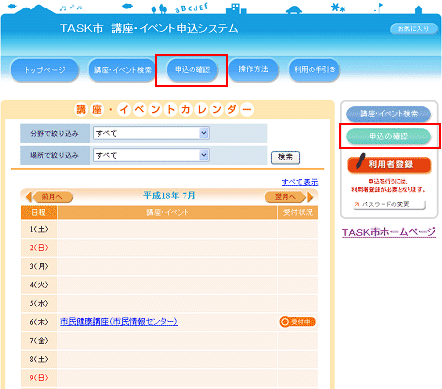The width and height of the screenshot is (442, 389).
Task: Click the すべて表示 link
Action: click(300, 182)
